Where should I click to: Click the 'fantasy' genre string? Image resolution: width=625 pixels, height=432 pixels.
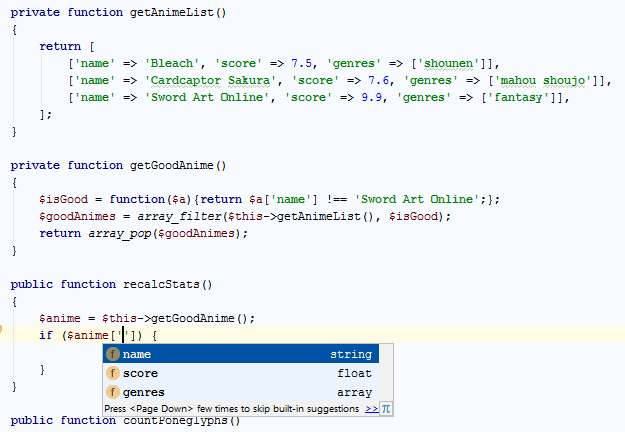tap(518, 97)
